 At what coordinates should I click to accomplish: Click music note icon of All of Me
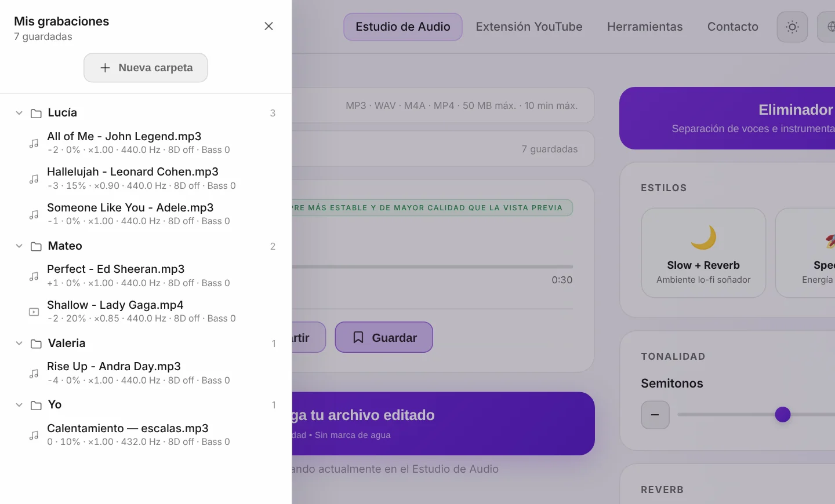tap(34, 144)
